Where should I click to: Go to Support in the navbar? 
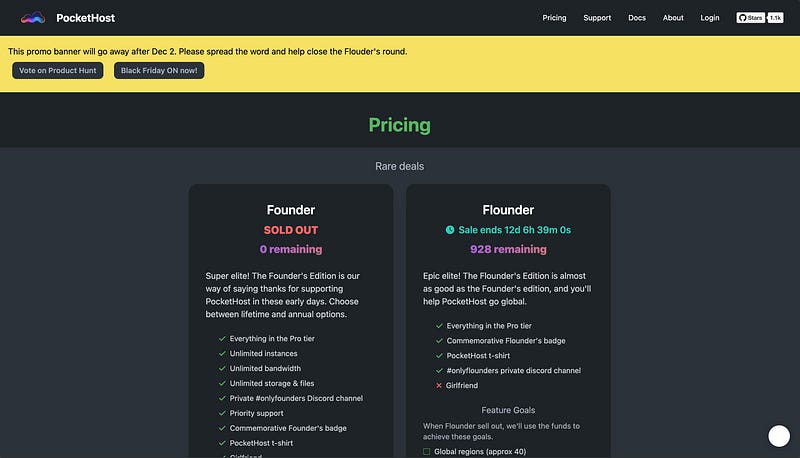[597, 18]
